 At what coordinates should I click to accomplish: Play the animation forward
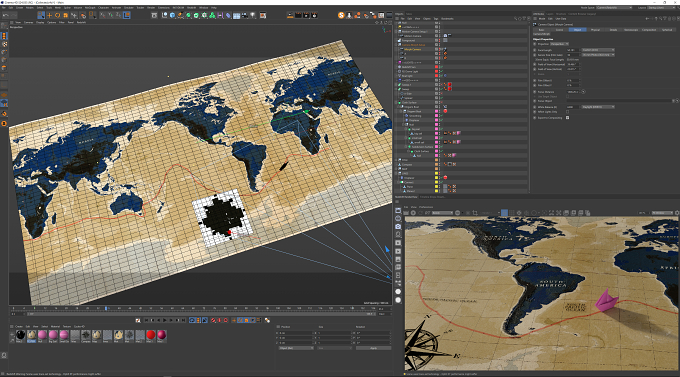(x=165, y=320)
